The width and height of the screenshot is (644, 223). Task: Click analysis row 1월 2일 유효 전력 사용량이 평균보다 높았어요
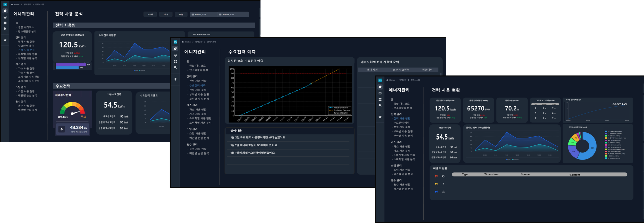pyautogui.click(x=288, y=137)
